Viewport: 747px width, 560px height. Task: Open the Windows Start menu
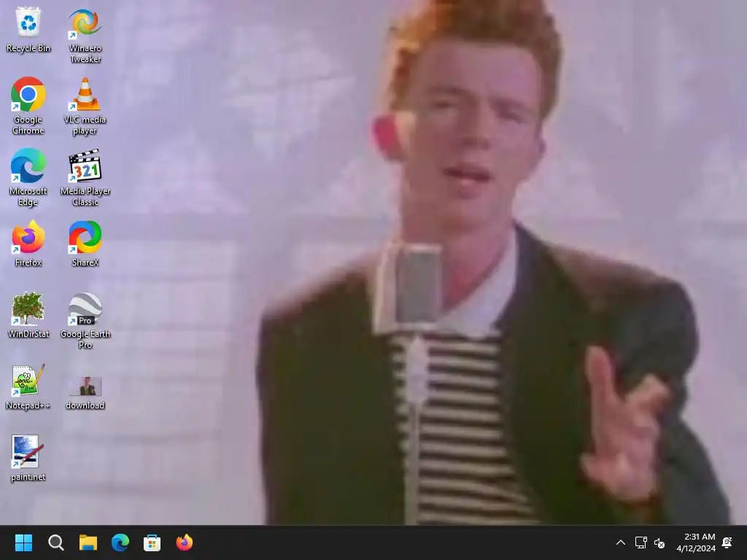coord(23,542)
